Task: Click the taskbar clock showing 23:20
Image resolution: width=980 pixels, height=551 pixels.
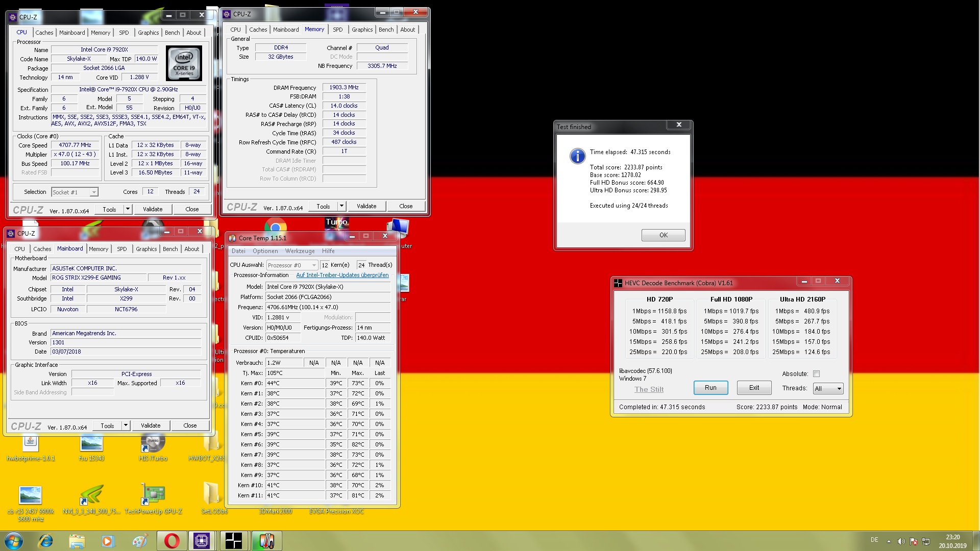Action: pos(952,541)
